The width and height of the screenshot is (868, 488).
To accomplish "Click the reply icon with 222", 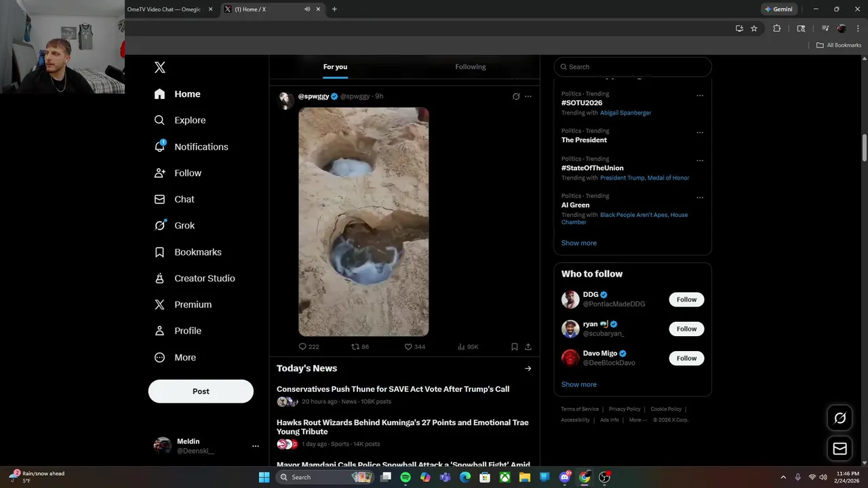I will click(x=303, y=346).
